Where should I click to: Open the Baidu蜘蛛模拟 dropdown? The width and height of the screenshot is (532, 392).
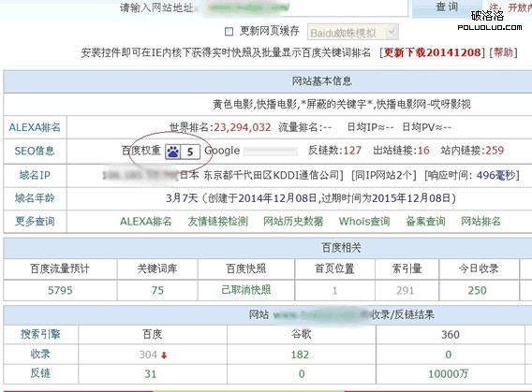353,33
